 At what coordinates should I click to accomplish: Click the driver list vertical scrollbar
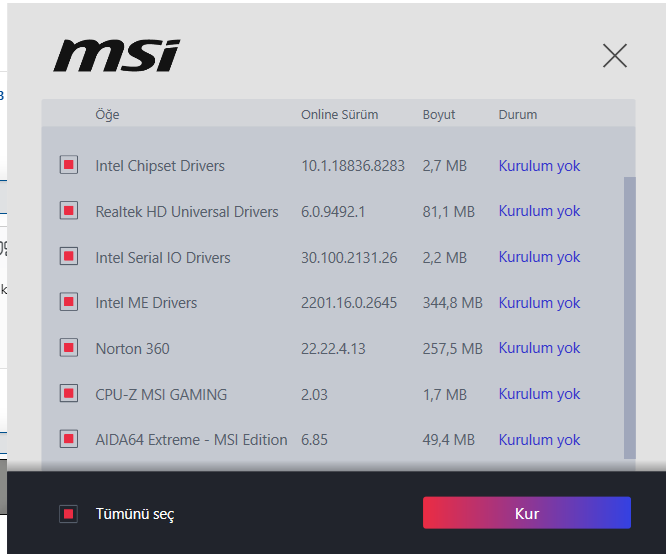[629, 318]
